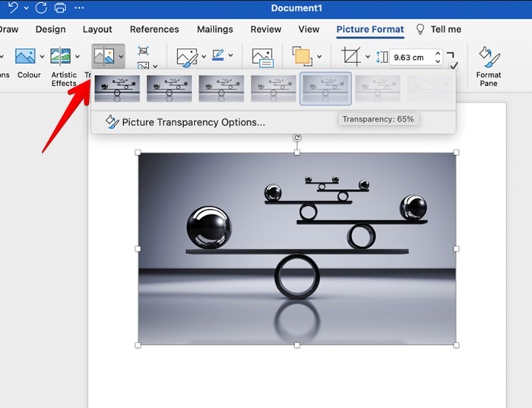
Task: Click the Picture Styles brush icon
Action: pyautogui.click(x=187, y=56)
